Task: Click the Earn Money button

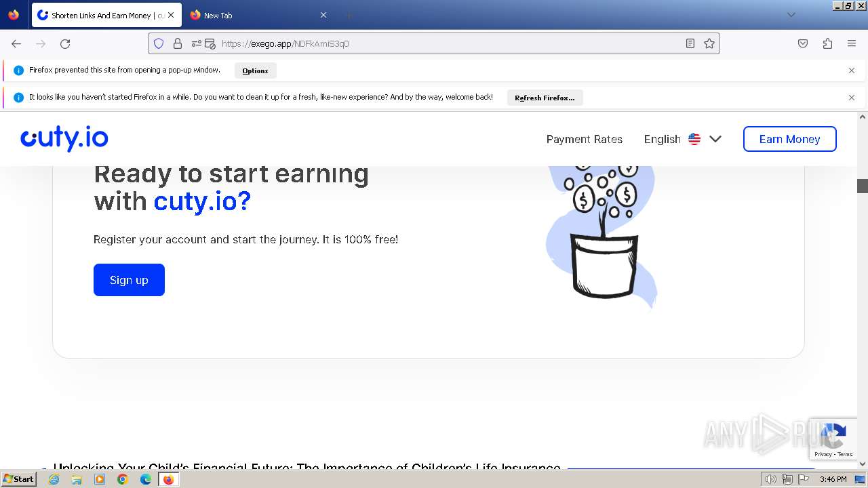Action: pyautogui.click(x=790, y=139)
